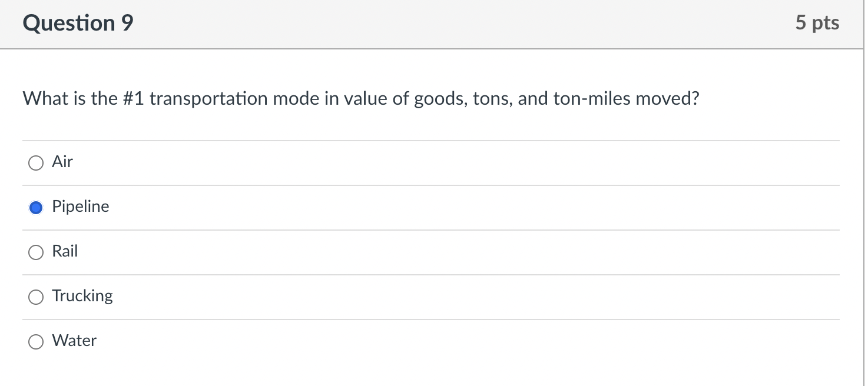868x386 pixels.
Task: Click the 'Question 9' heading
Action: tap(78, 24)
